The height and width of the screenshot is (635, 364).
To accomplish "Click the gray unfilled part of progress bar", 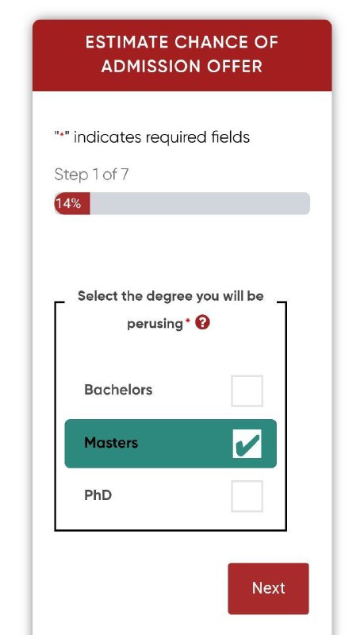I will (200, 203).
